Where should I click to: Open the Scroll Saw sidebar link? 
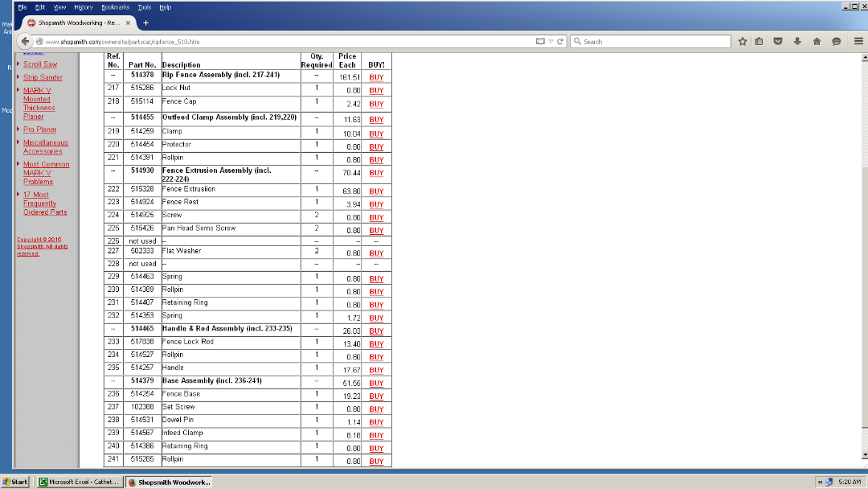click(40, 64)
